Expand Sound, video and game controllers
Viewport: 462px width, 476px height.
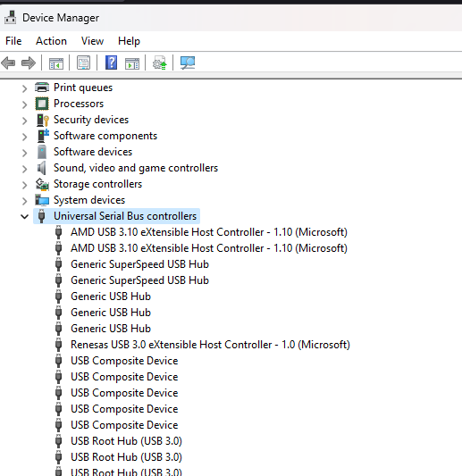point(24,169)
